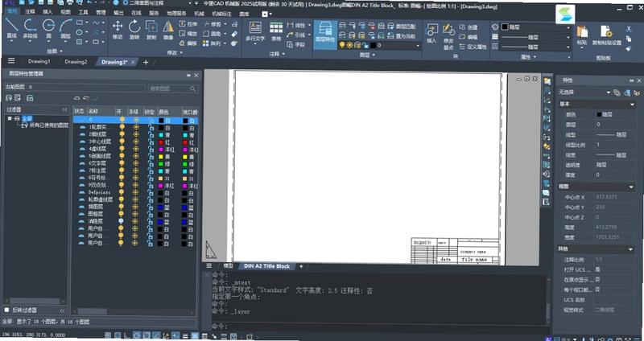Toggle on/off bulb for layer 图框层
The width and height of the screenshot is (644, 341).
point(121,214)
